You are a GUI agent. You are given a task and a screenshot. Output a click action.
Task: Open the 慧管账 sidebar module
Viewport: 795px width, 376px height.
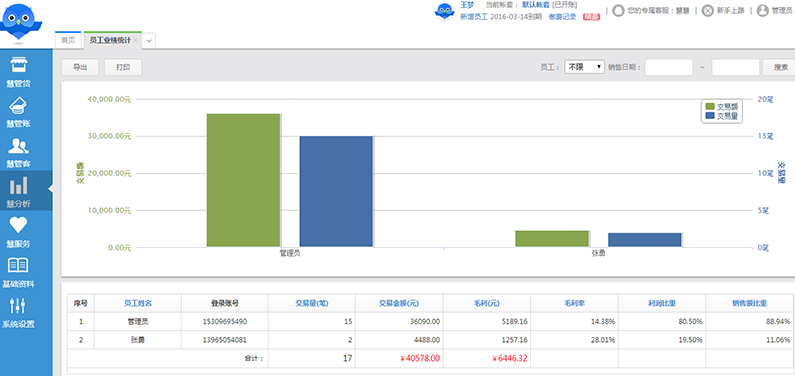[19, 111]
